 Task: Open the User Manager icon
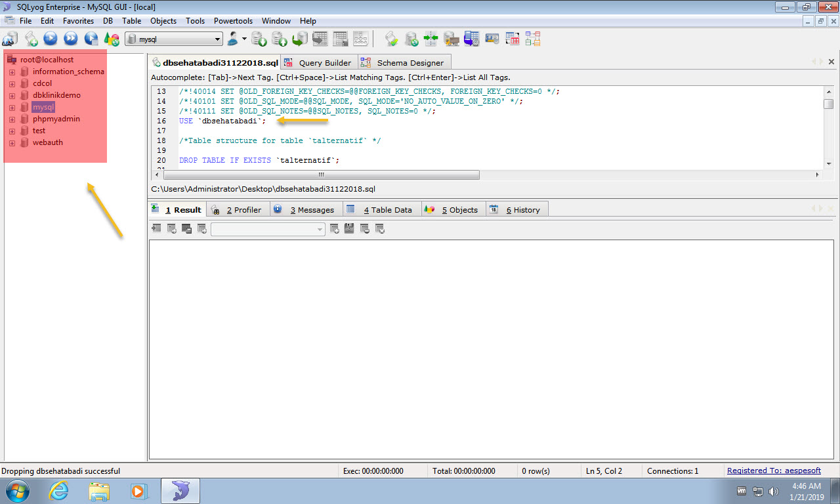[x=233, y=39]
